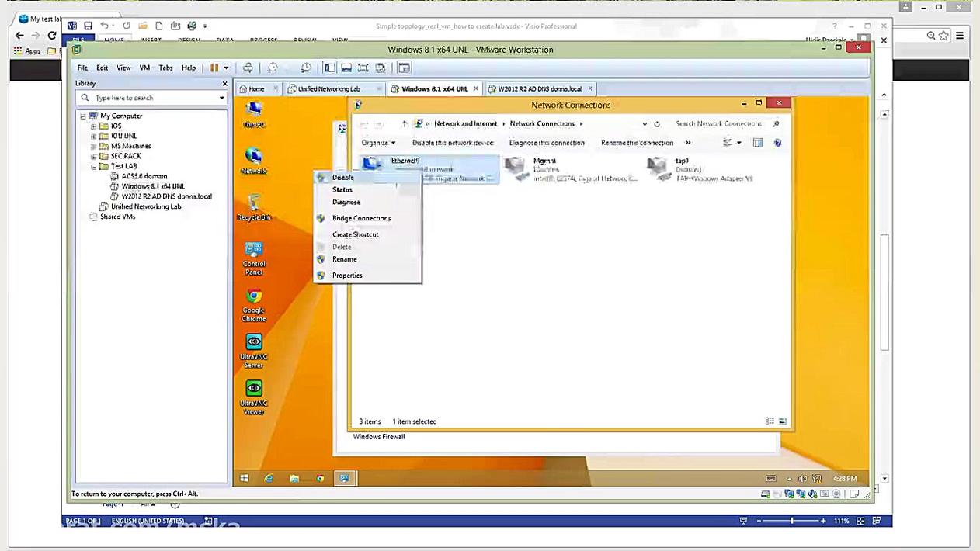Click the VMware pause/suspend button
This screenshot has width=980, height=551.
point(214,68)
